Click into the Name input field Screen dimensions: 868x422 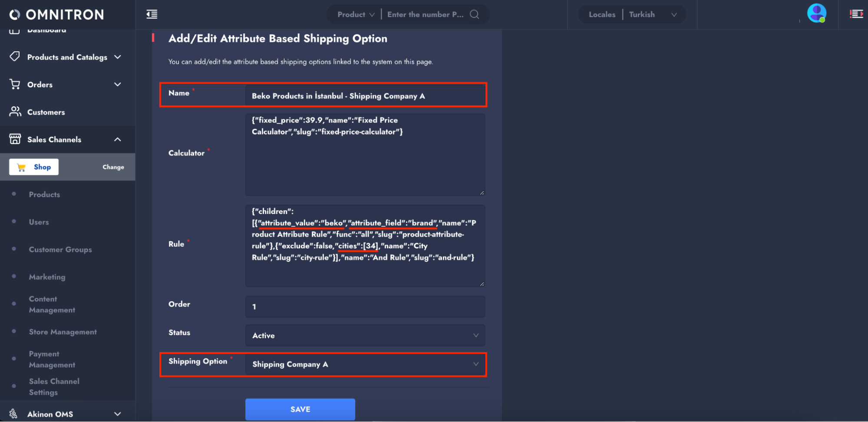(365, 96)
